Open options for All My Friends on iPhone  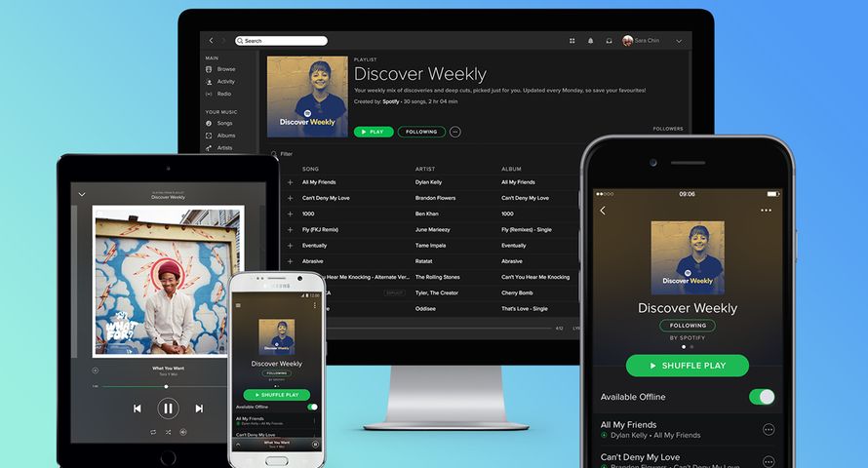[x=769, y=429]
